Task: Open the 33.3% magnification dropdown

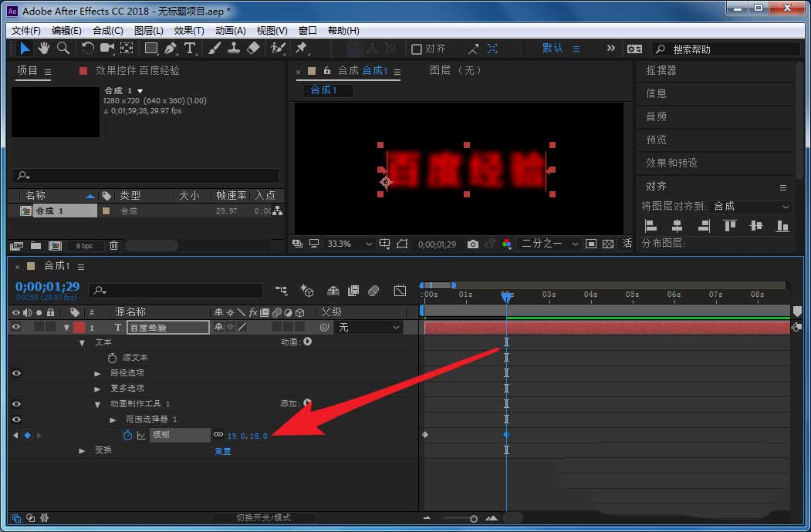Action: point(350,244)
